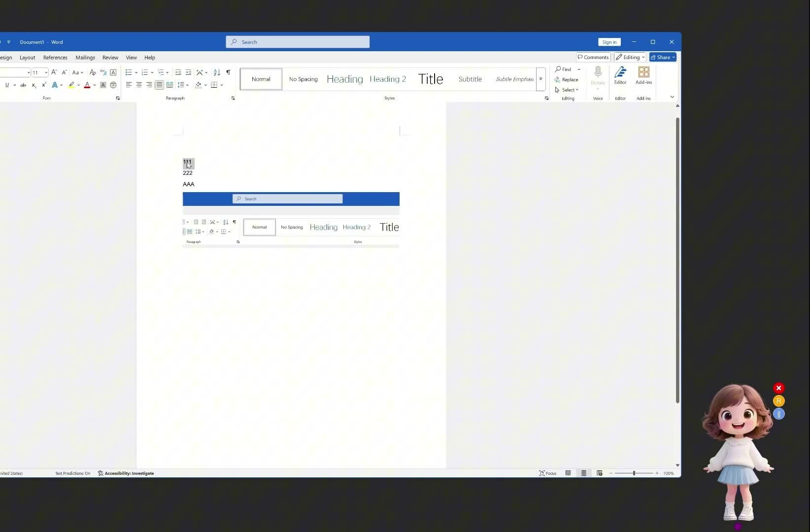Viewport: 810px width, 532px height.
Task: Click the Sign in button
Action: point(609,42)
